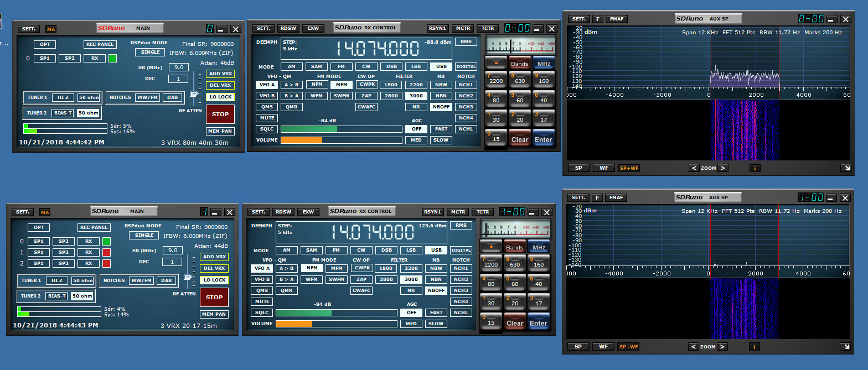868x370 pixels.
Task: Click ADD VRX in 20-17-15m Main window
Action: pos(214,257)
